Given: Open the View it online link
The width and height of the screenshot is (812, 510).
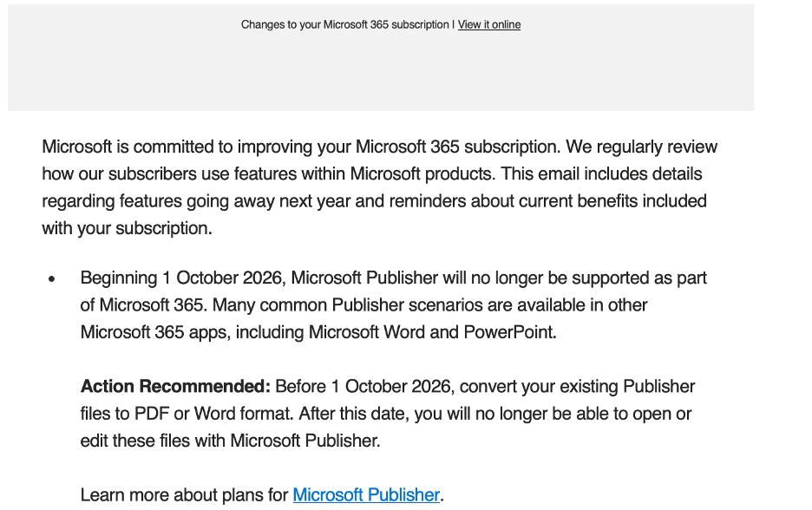Looking at the screenshot, I should [x=489, y=25].
